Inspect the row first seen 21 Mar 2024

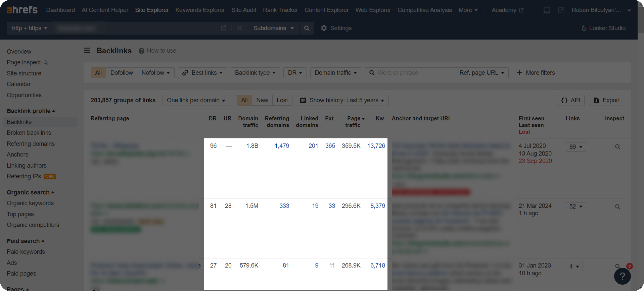click(x=617, y=207)
